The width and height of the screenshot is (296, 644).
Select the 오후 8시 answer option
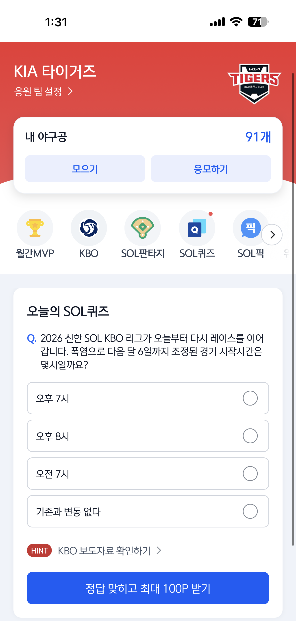(148, 436)
